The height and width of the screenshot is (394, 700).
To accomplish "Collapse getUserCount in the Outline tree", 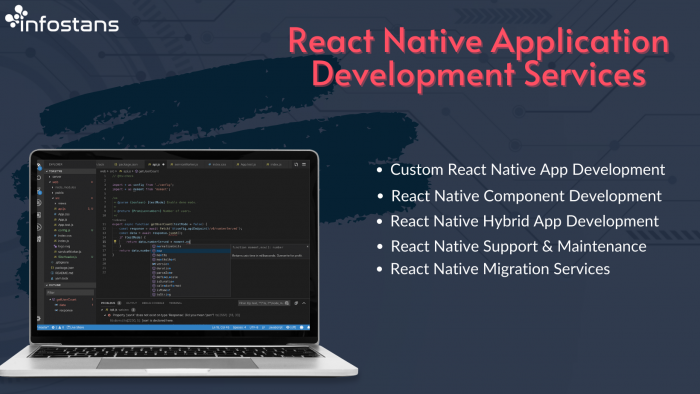I will (x=50, y=299).
